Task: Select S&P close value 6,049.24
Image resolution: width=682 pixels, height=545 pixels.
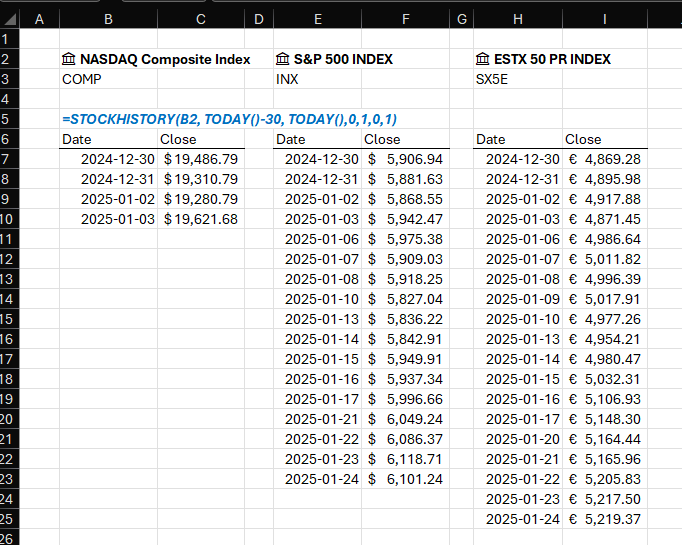Action: click(405, 419)
